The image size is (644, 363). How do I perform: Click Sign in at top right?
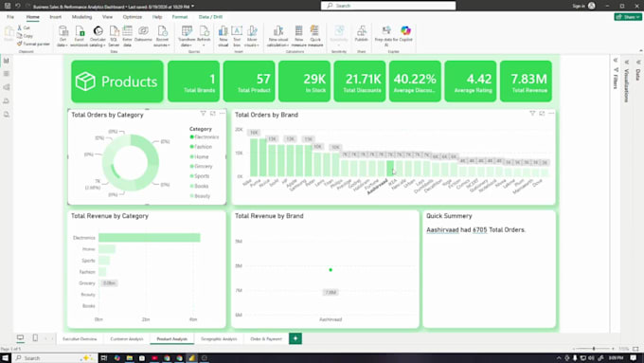click(x=579, y=6)
